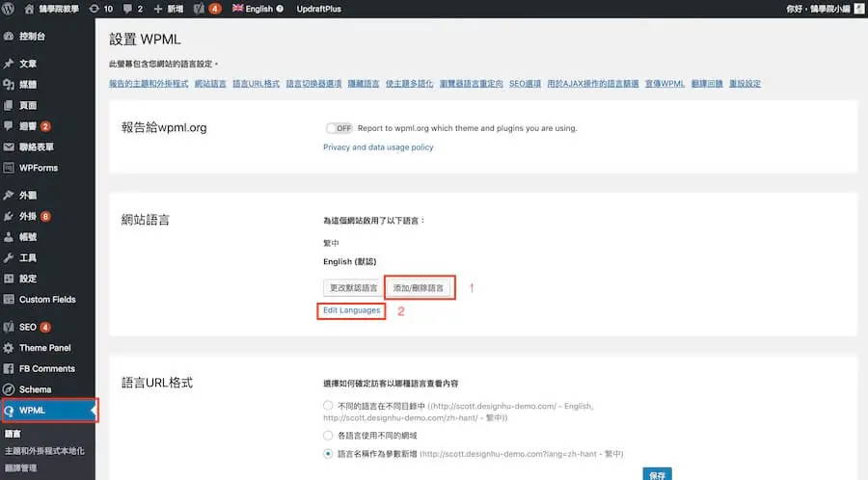Open the Edit Languages link
Image resolution: width=868 pixels, height=480 pixels.
pos(351,310)
